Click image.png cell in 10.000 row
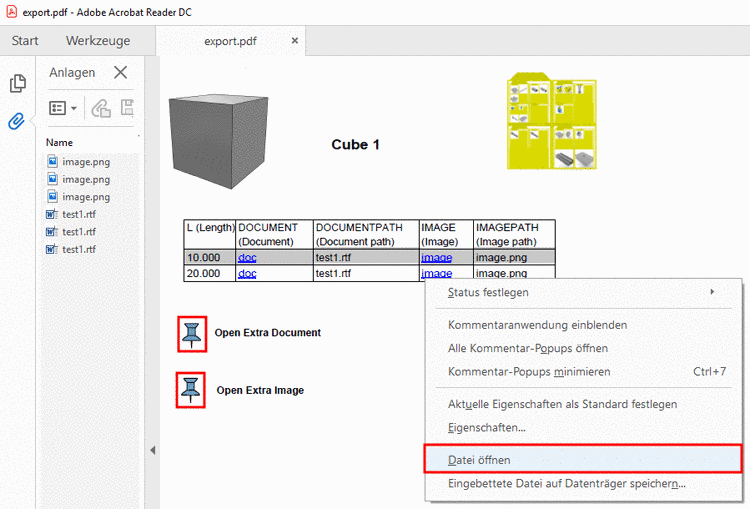 point(514,257)
